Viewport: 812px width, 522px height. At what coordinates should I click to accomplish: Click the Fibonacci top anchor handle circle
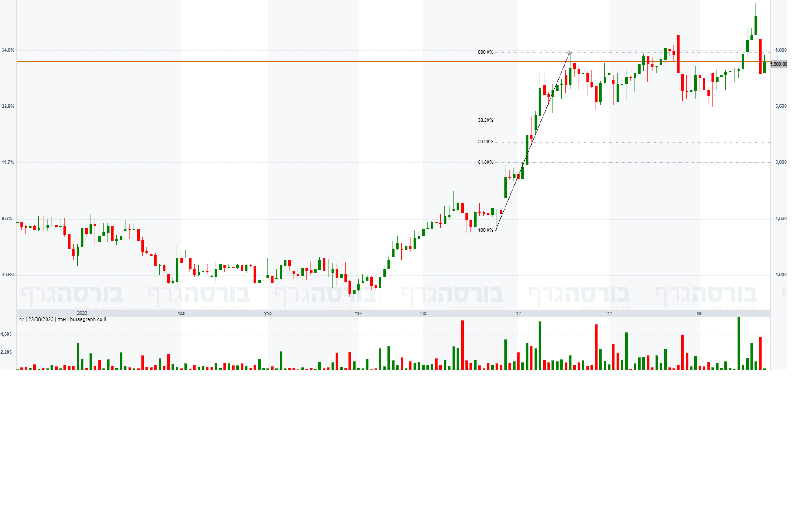(569, 53)
